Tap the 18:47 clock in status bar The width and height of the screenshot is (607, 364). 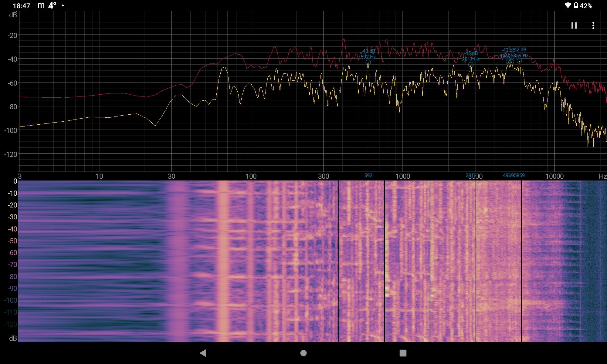pyautogui.click(x=22, y=6)
